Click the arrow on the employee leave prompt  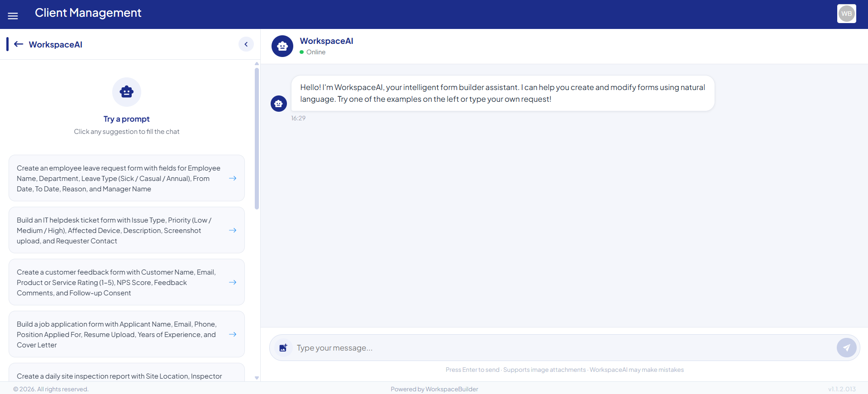(x=233, y=178)
